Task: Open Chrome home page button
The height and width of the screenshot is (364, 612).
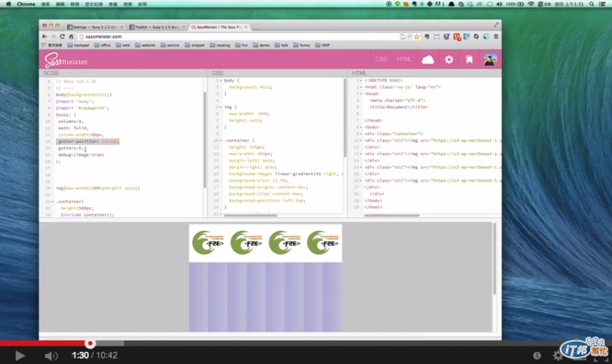Action: [x=71, y=36]
